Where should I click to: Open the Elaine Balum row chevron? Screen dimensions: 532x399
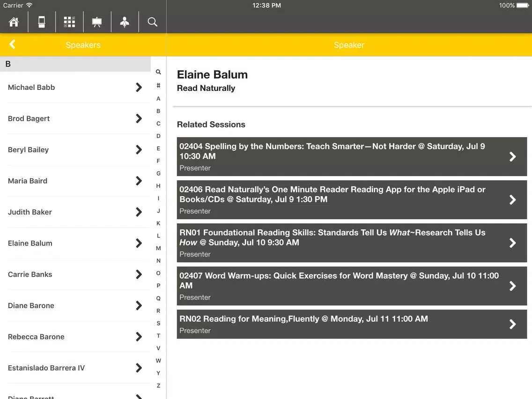(x=139, y=243)
